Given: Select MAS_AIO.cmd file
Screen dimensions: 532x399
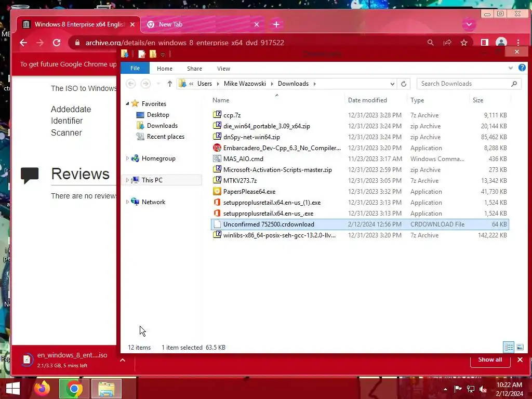Looking at the screenshot, I should [x=243, y=159].
